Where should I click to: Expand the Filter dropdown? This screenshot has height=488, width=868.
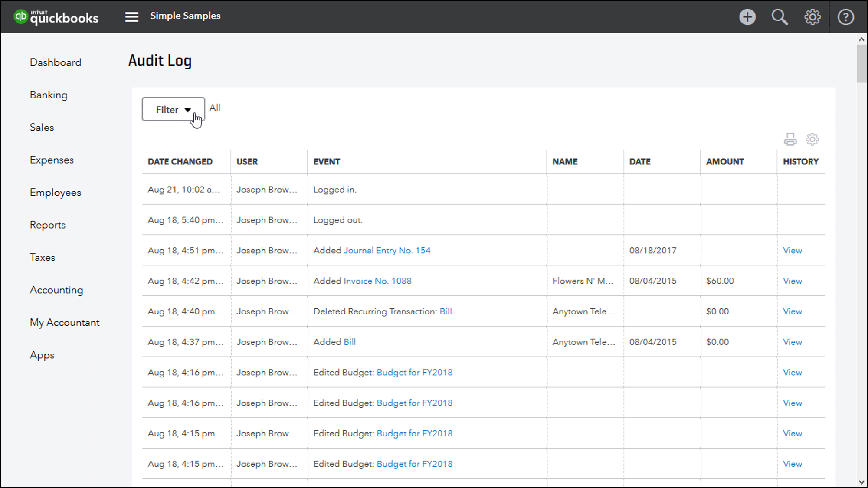173,109
